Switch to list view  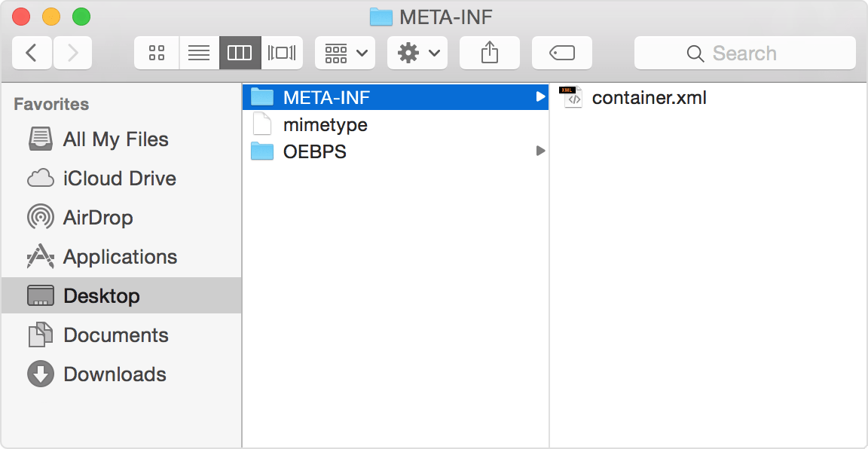199,53
